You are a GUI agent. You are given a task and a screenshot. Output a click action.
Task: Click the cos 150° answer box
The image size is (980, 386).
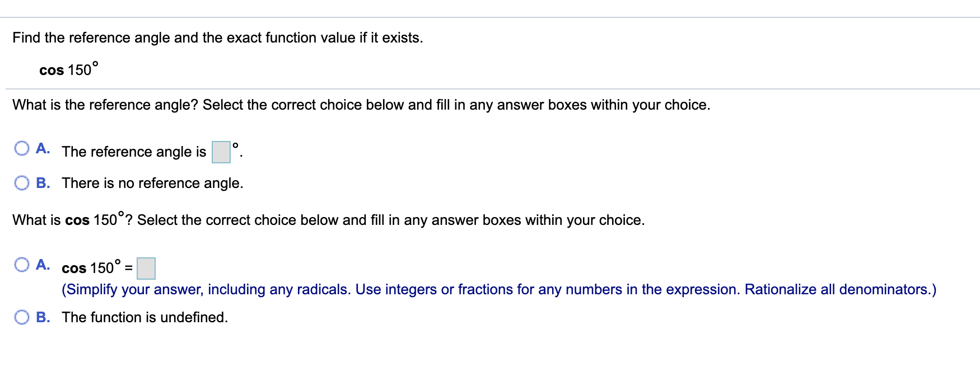click(x=146, y=268)
